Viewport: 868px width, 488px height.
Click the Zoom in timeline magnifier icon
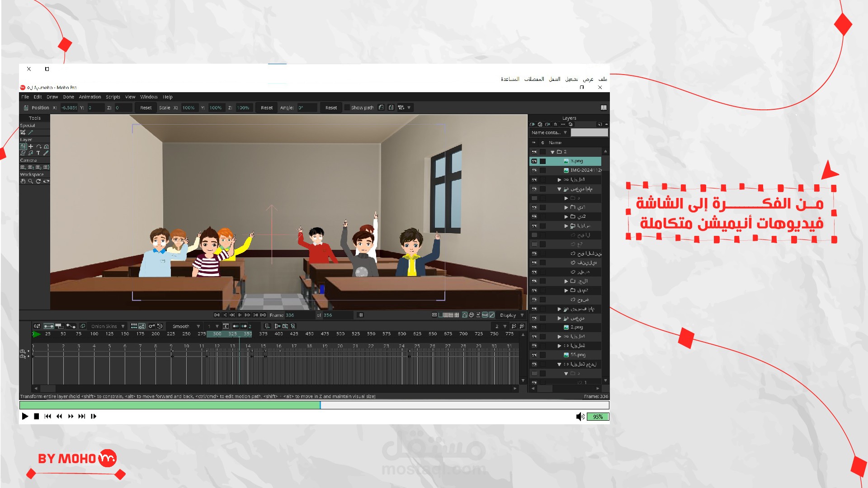coord(522,326)
